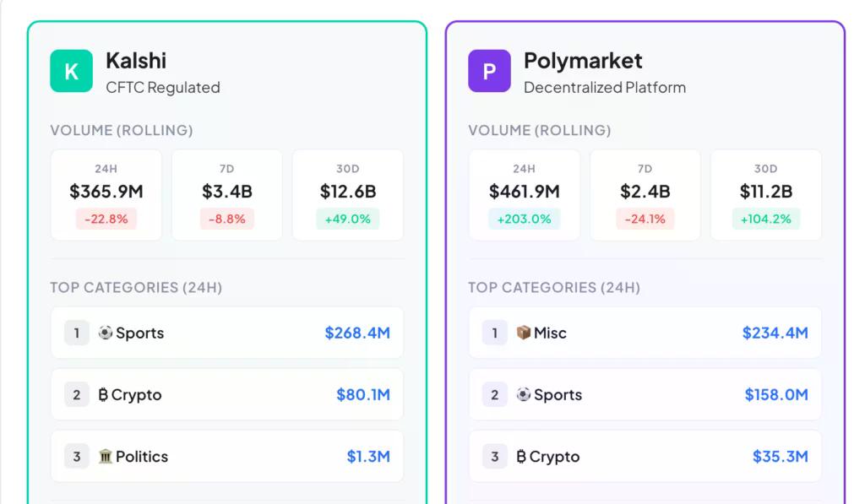Click the soccer ball icon beside Polymarket Sports
The height and width of the screenshot is (504, 865).
(524, 394)
